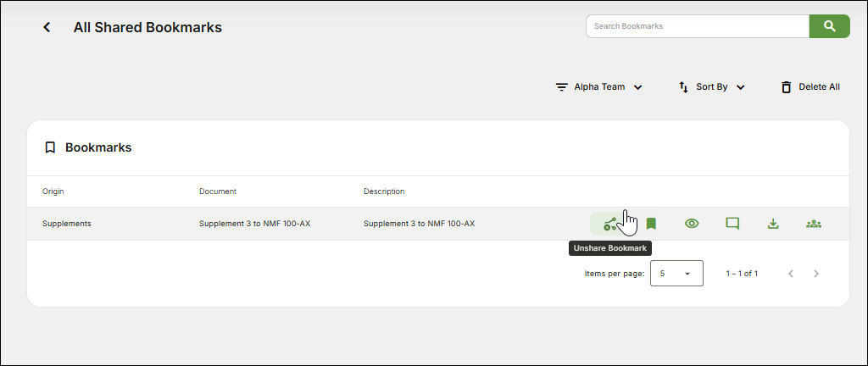Select the Supplements origin cell

tap(67, 224)
